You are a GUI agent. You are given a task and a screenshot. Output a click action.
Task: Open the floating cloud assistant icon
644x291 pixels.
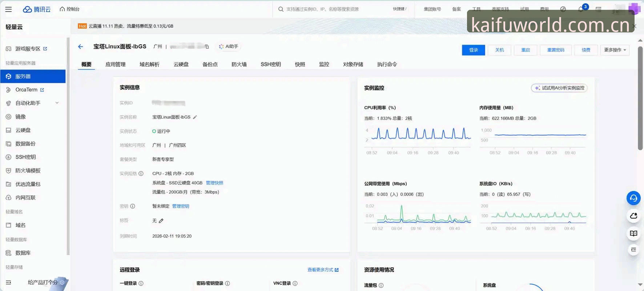click(x=633, y=216)
